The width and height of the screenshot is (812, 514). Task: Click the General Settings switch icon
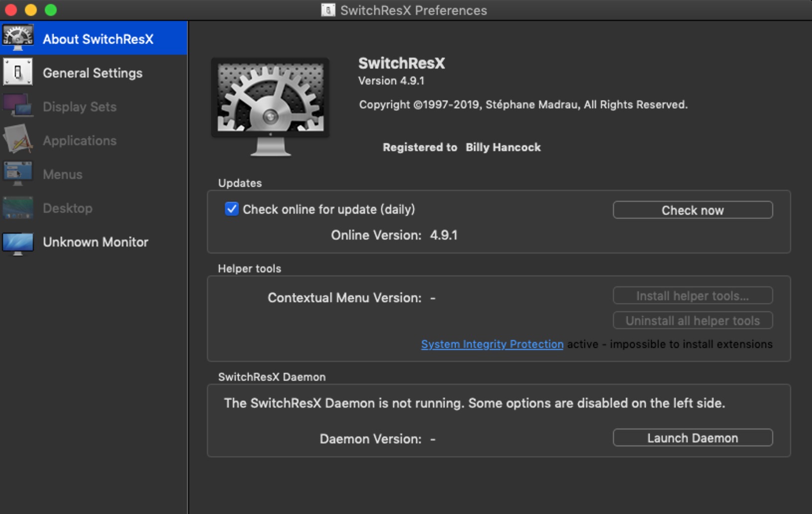pos(18,72)
